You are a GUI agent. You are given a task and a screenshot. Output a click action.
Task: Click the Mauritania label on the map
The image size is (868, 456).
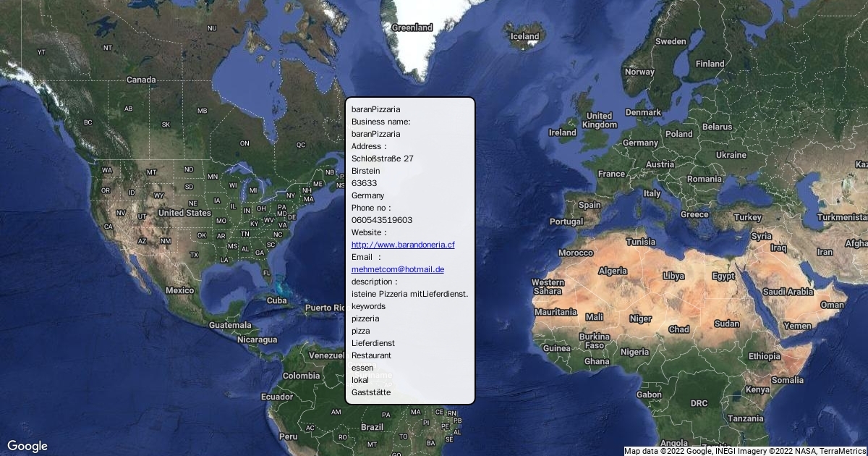(556, 312)
